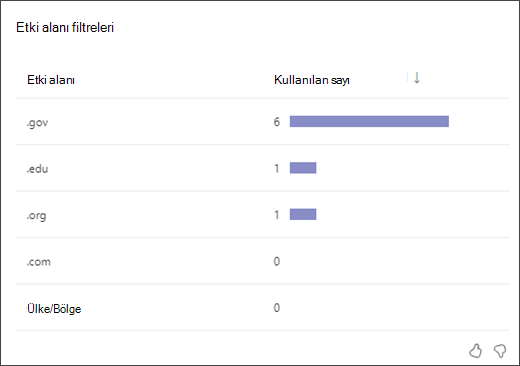
Task: Click the Etki alanı filtreleri title
Action: pyautogui.click(x=65, y=27)
